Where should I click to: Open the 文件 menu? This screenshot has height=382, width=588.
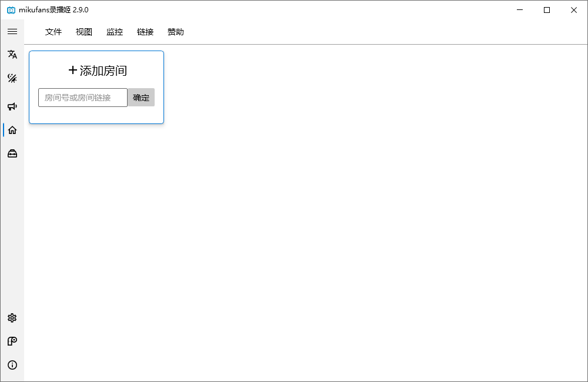click(53, 32)
